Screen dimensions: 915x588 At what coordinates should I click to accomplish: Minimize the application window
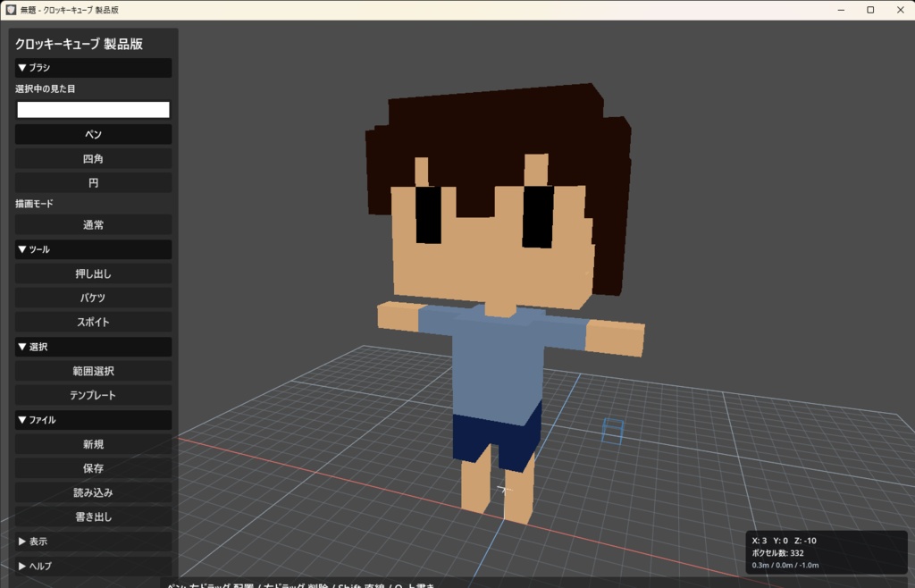click(841, 10)
